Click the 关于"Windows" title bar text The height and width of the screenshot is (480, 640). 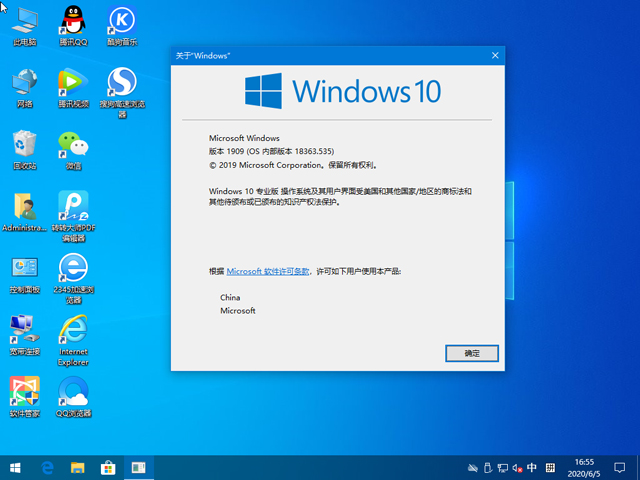click(203, 56)
